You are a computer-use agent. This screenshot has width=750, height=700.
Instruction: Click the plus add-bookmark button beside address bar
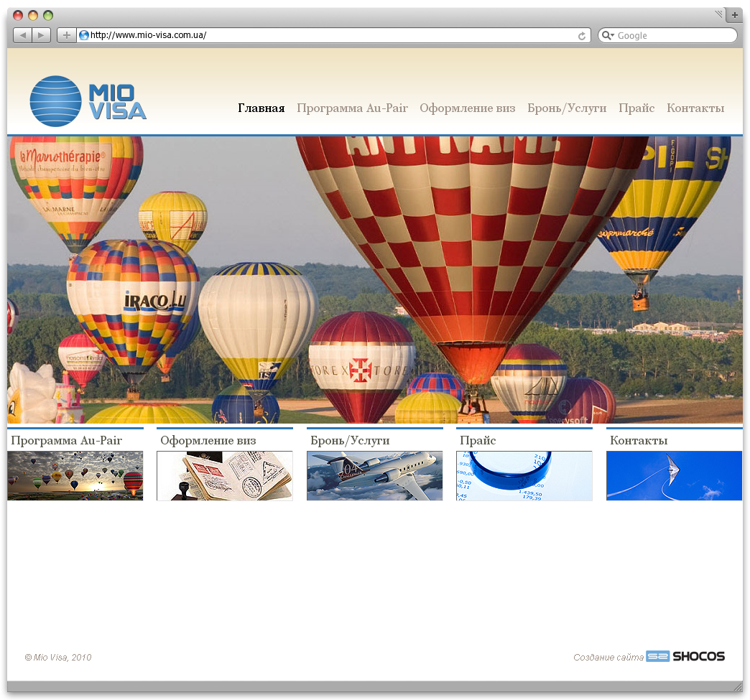67,35
